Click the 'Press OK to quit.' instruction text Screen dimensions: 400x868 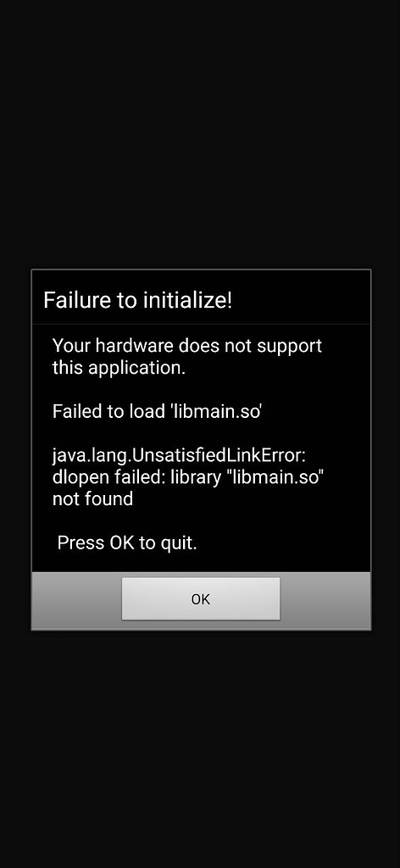127,543
